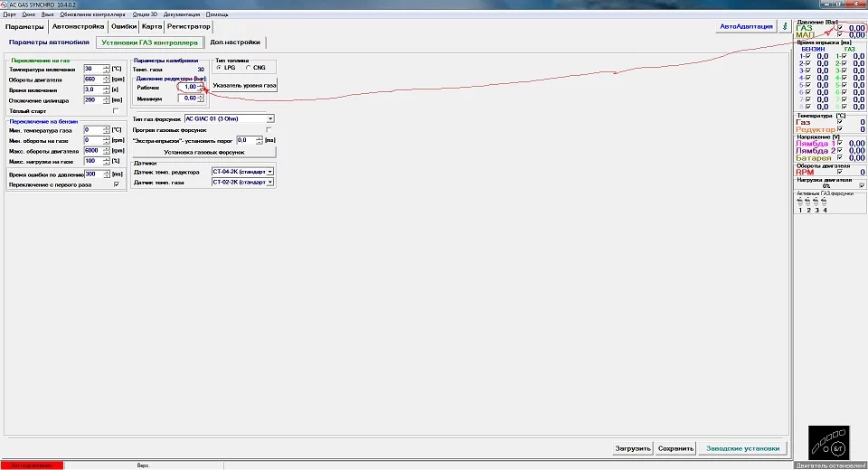The image size is (868, 470).
Task: Open the Доп.настройки sub-tab
Action: coord(235,42)
